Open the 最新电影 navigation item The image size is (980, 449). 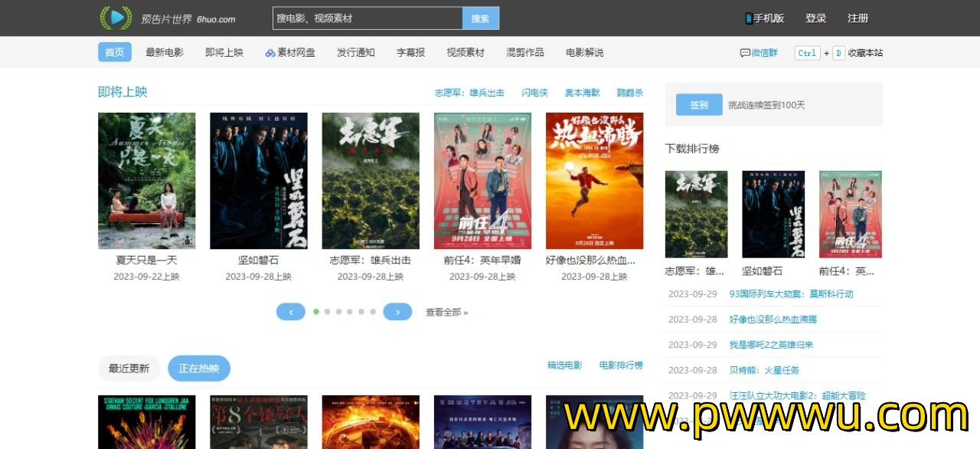[165, 53]
